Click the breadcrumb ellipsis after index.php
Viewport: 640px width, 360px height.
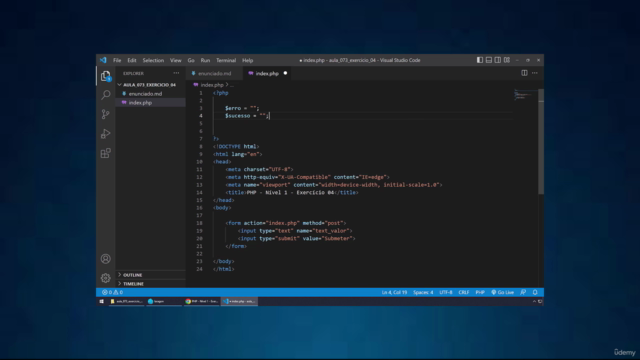[232, 85]
